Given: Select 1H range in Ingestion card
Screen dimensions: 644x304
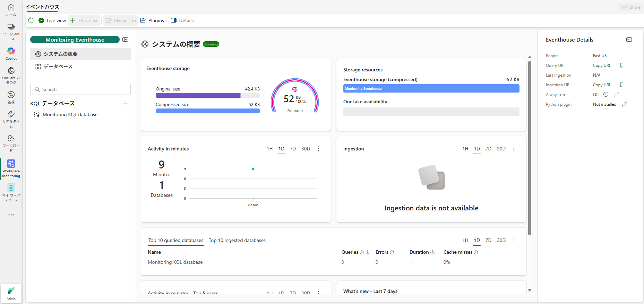Looking at the screenshot, I should click(465, 149).
